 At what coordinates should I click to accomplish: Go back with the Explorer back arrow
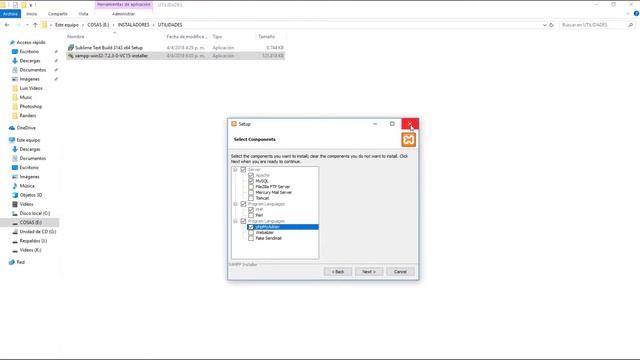pyautogui.click(x=7, y=25)
